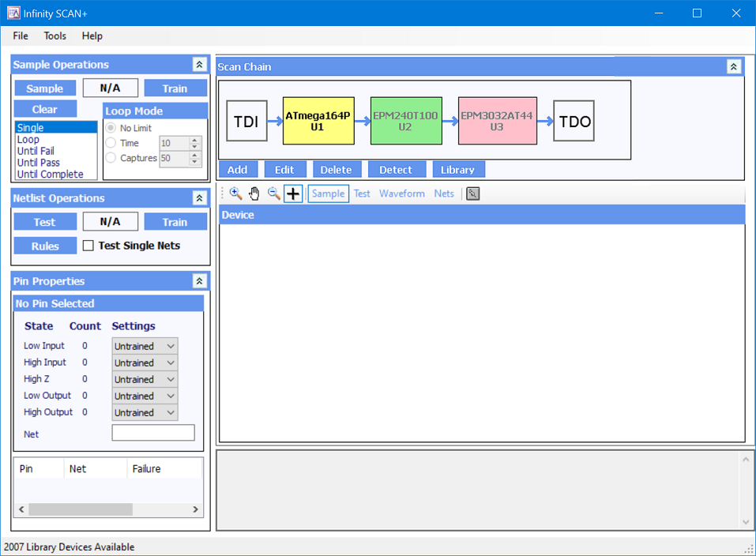Select the zoom out magnifier tool
756x556 pixels.
coord(274,193)
